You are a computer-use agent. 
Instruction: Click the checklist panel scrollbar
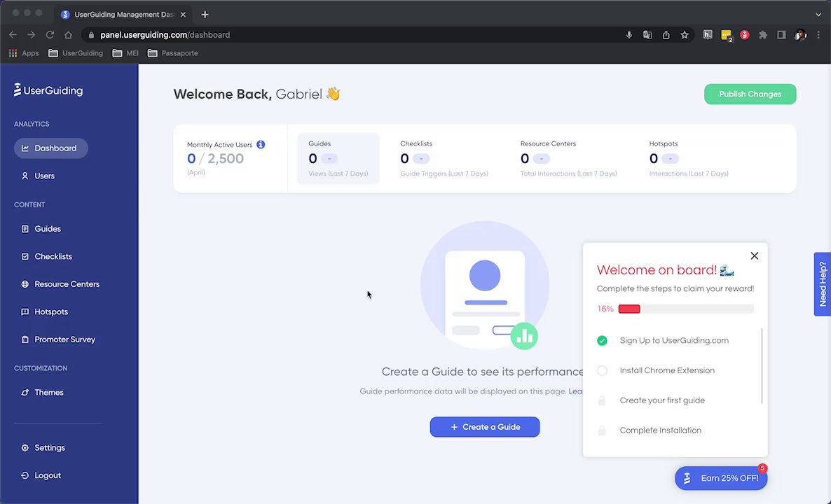(762, 365)
